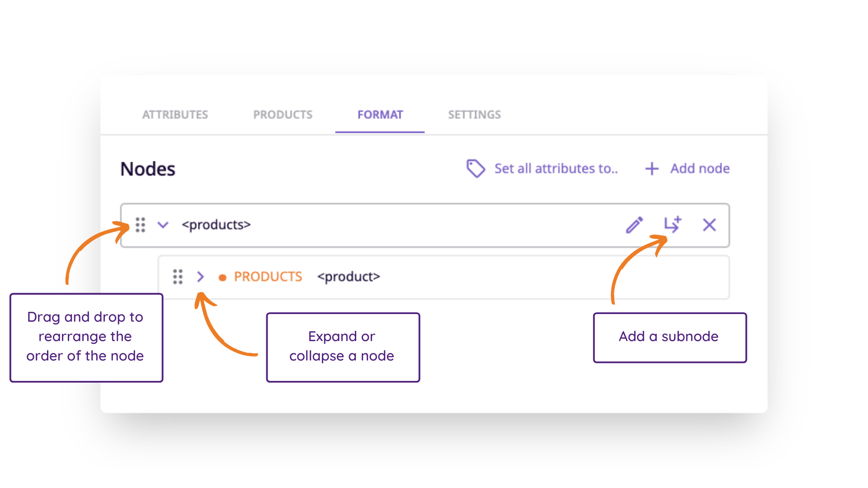Click the plus icon beside Add node
The height and width of the screenshot is (488, 868).
(651, 169)
